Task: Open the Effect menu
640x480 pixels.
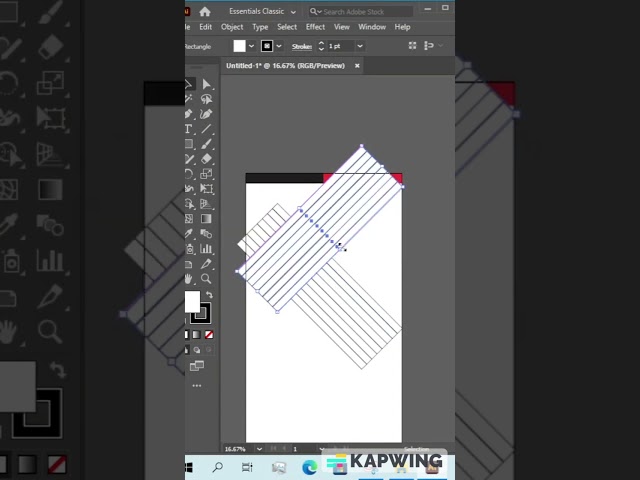Action: pos(316,27)
